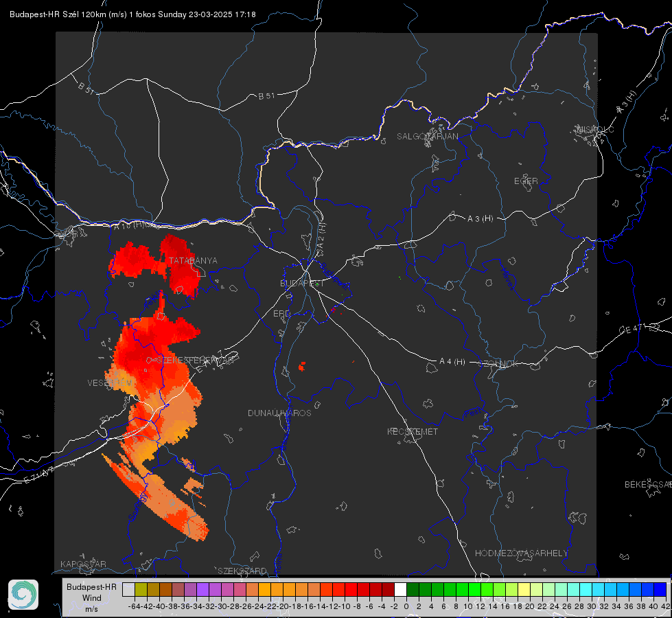Select the purple swatch between -36 and -34
This screenshot has height=618, width=672.
click(x=190, y=589)
